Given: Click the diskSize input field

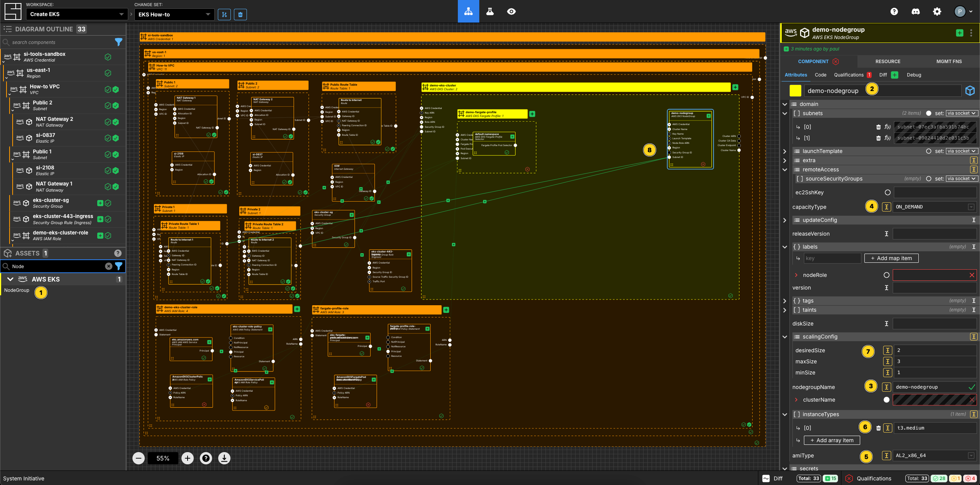Looking at the screenshot, I should coord(934,324).
